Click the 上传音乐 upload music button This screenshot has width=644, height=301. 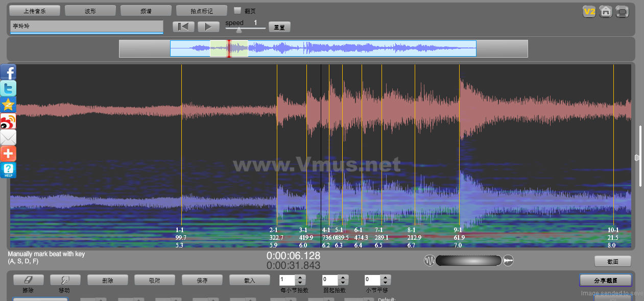pyautogui.click(x=35, y=11)
